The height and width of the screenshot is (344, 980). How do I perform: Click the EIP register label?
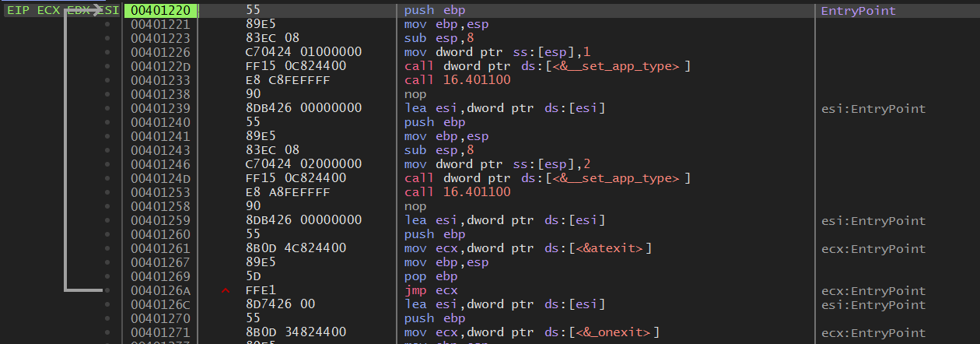(x=18, y=10)
